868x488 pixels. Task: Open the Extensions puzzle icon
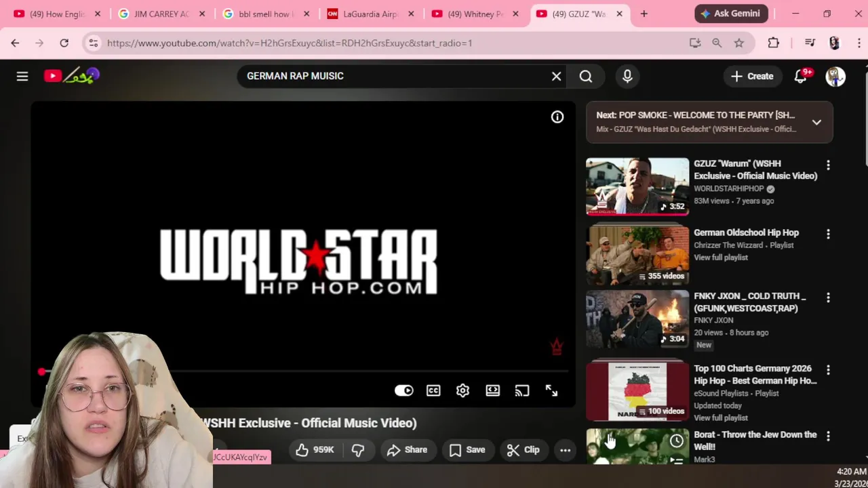[x=774, y=43]
